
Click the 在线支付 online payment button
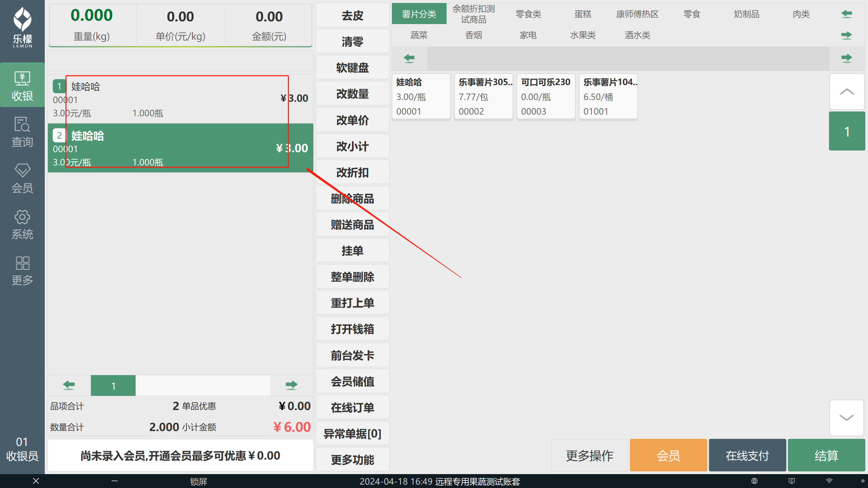click(x=747, y=455)
